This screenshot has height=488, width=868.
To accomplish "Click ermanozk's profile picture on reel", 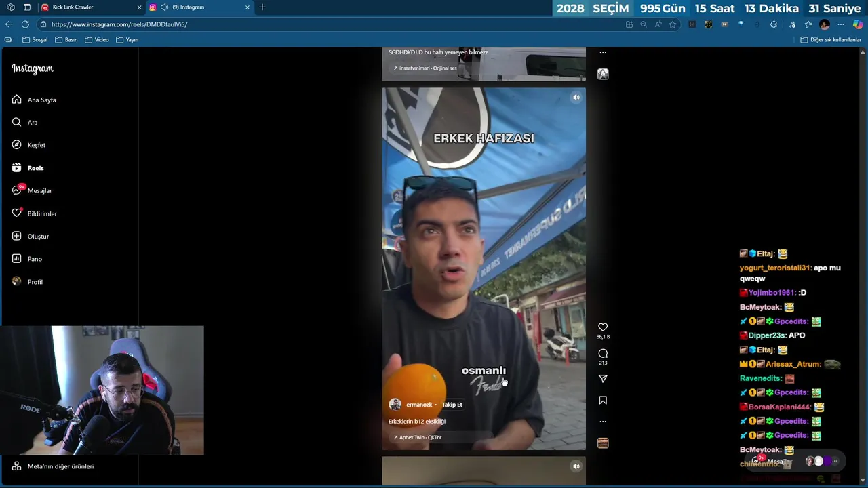I will click(395, 405).
